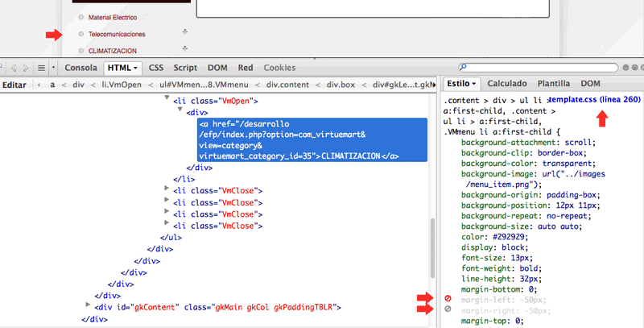Edit the display: block value
The image size is (644, 328).
(x=513, y=247)
